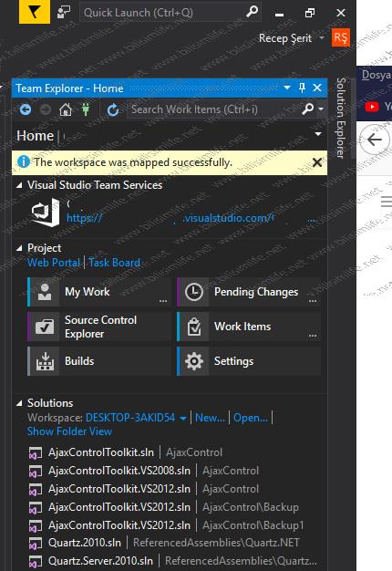Switch to the Solution Explorer side tab
This screenshot has width=392, height=571.
(340, 118)
